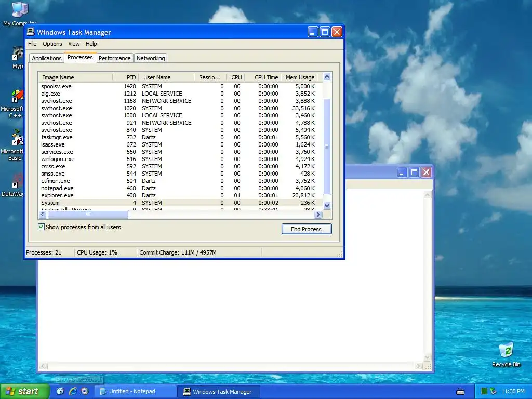Image resolution: width=532 pixels, height=399 pixels.
Task: Switch to the Performance tab
Action: point(115,58)
